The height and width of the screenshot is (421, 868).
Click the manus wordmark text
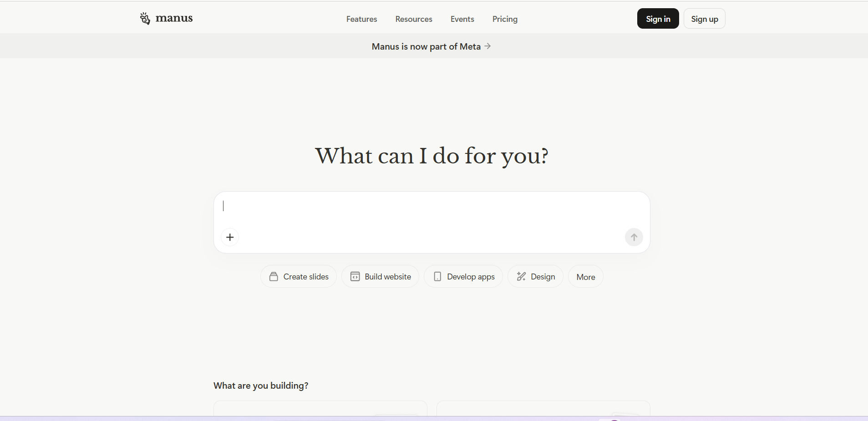(174, 18)
